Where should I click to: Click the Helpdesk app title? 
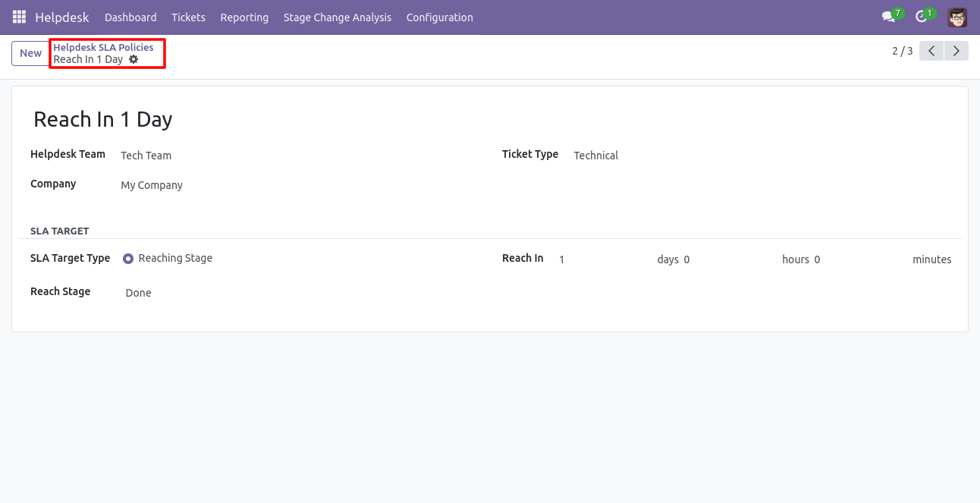click(62, 17)
